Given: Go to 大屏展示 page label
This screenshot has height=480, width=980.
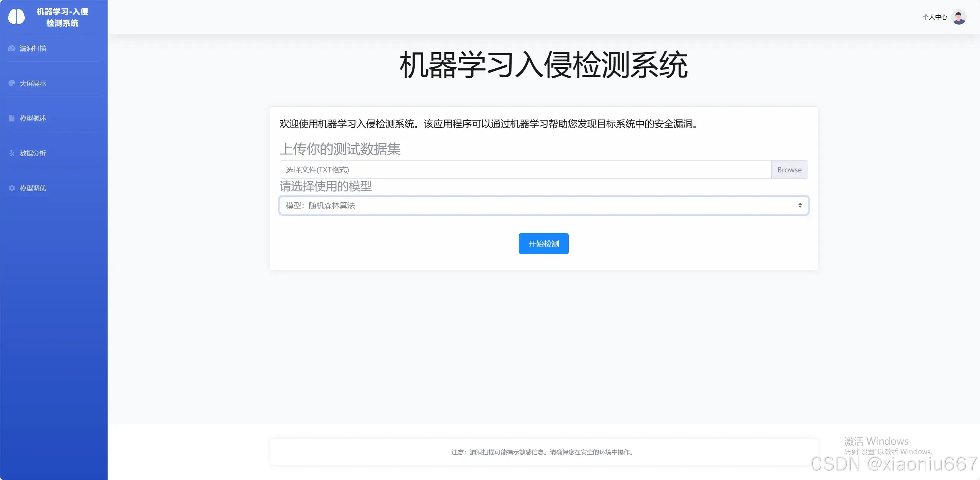Looking at the screenshot, I should tap(33, 83).
